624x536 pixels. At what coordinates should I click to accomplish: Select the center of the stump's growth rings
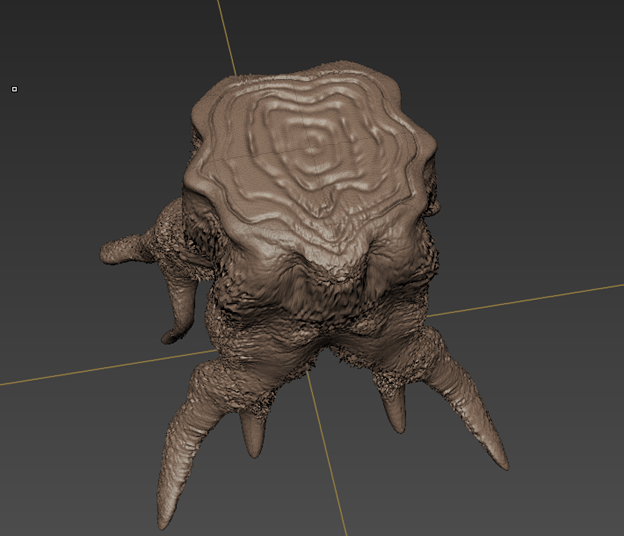coord(313,150)
